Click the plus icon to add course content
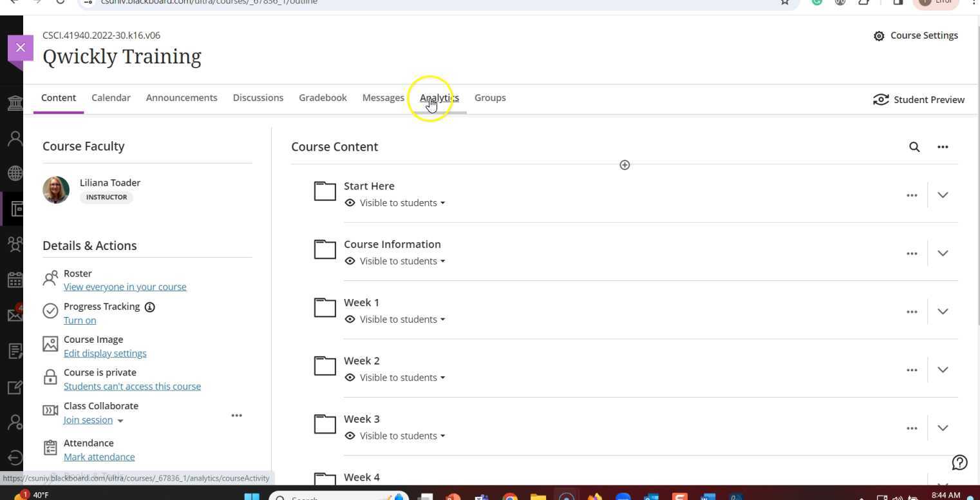The width and height of the screenshot is (980, 500). (x=624, y=165)
